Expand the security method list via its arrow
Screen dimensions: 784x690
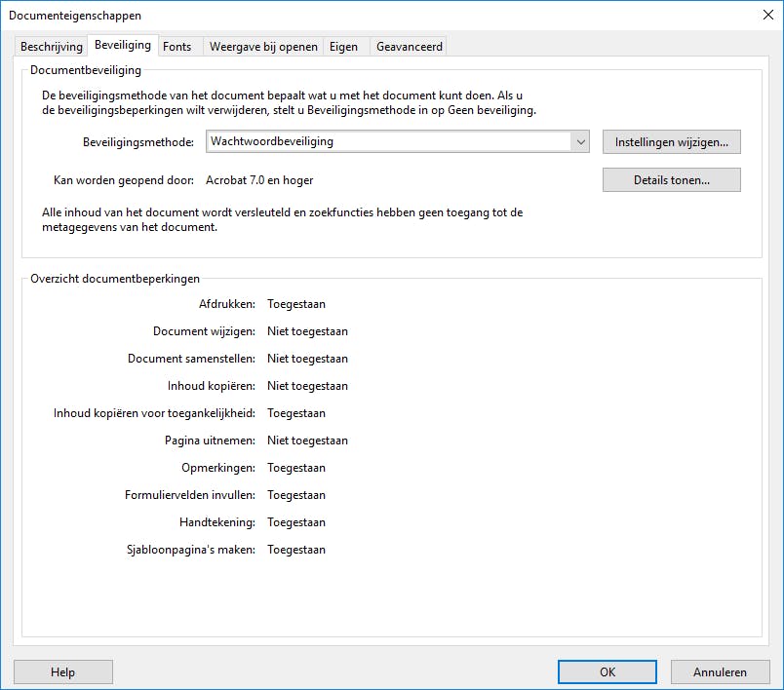(x=581, y=141)
